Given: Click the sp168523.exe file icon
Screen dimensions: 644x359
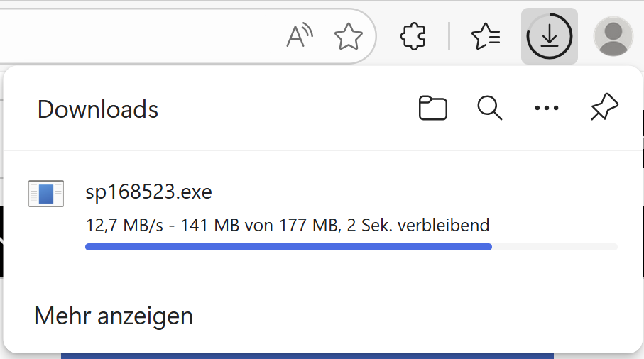Looking at the screenshot, I should [46, 194].
